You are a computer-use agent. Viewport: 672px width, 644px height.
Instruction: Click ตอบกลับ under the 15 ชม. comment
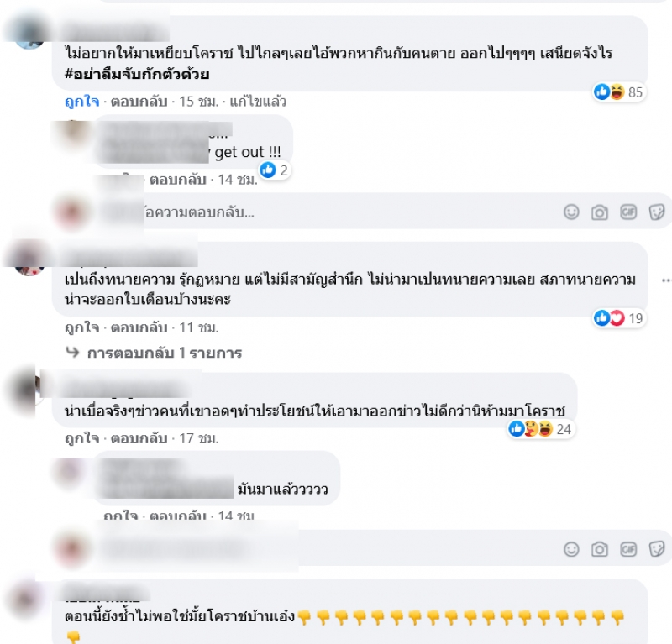click(x=139, y=102)
